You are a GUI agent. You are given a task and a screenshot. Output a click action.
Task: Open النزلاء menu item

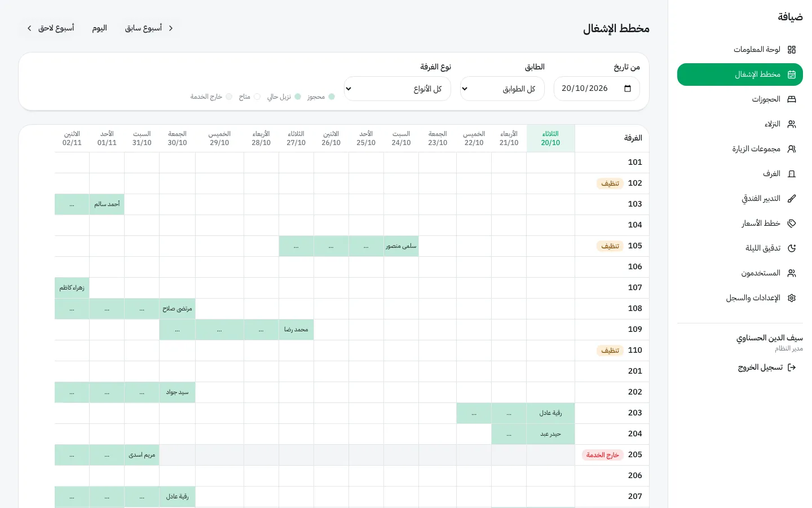tap(740, 124)
